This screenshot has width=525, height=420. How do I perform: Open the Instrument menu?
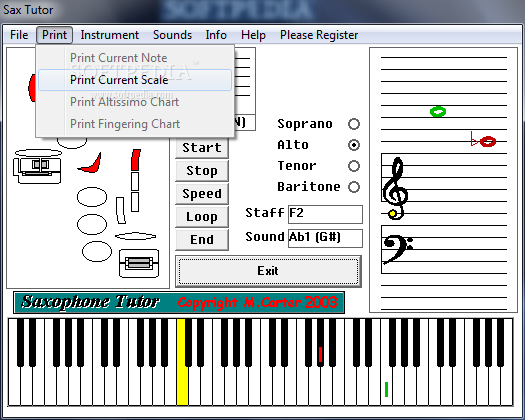(x=109, y=35)
